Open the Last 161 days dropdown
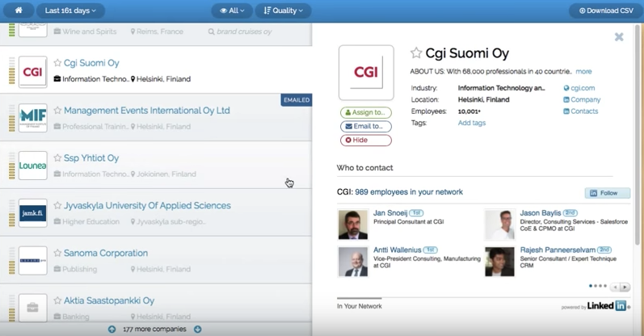The height and width of the screenshot is (336, 644). [70, 10]
